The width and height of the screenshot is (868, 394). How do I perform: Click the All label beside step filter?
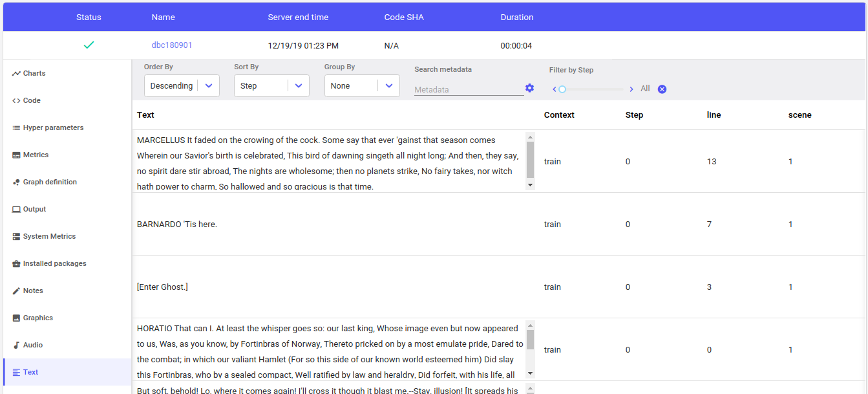[x=645, y=89]
